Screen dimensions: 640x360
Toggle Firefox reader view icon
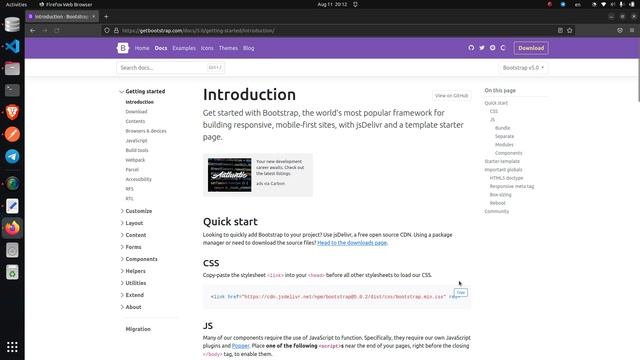pos(560,30)
